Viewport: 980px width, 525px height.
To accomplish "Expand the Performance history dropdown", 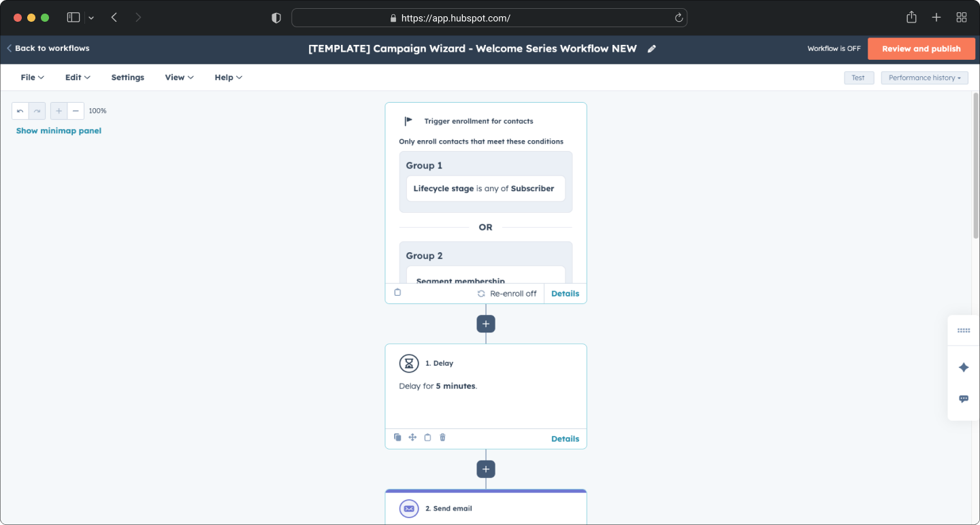I will [x=924, y=78].
